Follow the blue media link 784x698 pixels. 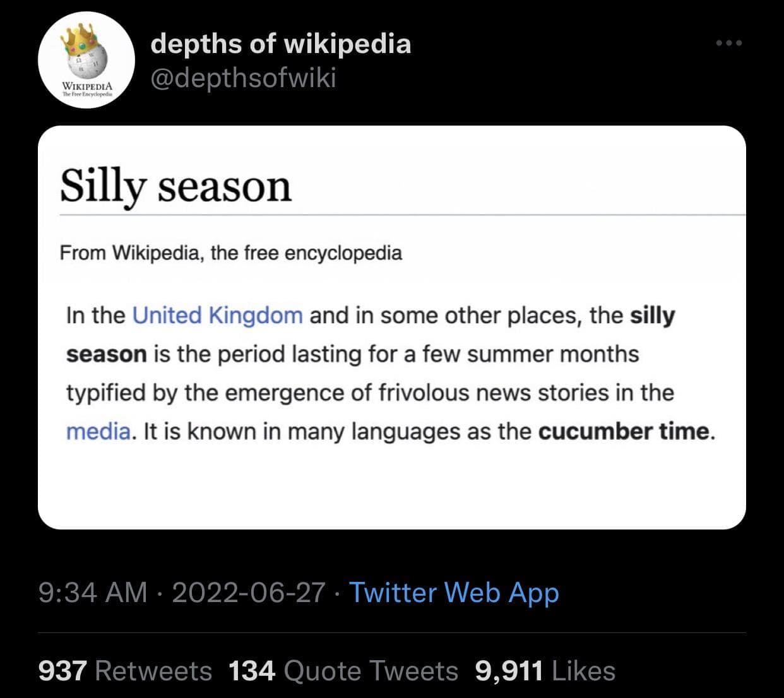(98, 432)
